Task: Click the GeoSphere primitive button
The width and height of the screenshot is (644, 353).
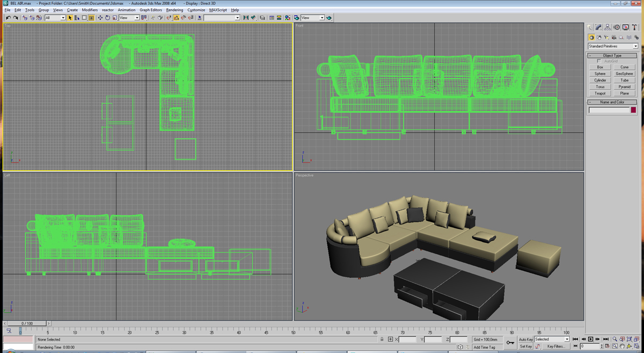Action: (624, 74)
